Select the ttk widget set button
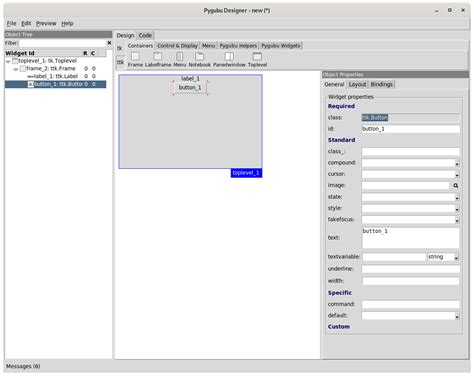Viewport: 474px width, 376px height. (120, 62)
